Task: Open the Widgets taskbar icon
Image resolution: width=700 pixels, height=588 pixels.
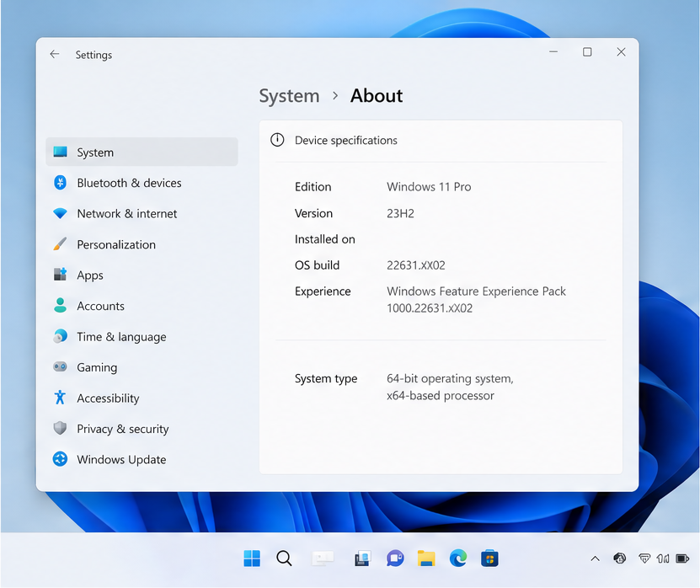Action: tap(362, 559)
